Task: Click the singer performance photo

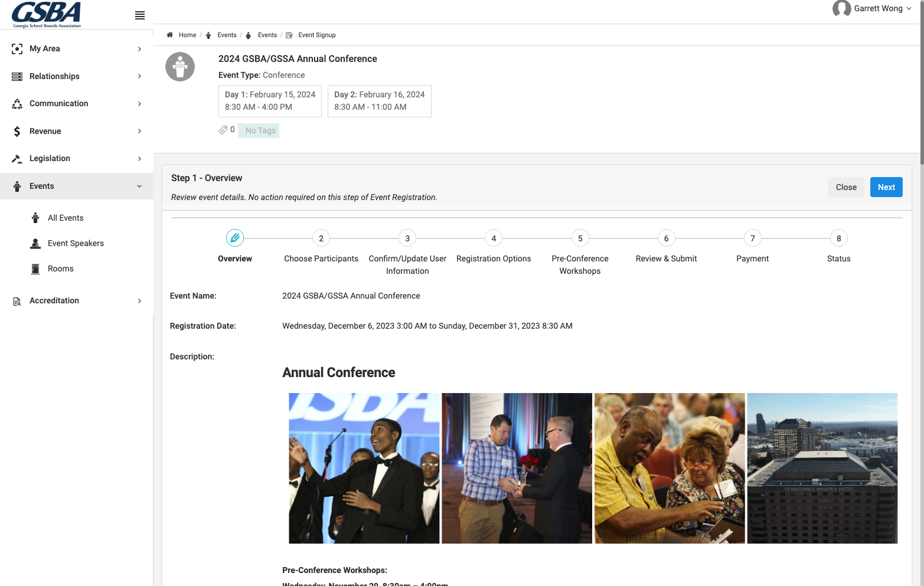Action: tap(364, 468)
